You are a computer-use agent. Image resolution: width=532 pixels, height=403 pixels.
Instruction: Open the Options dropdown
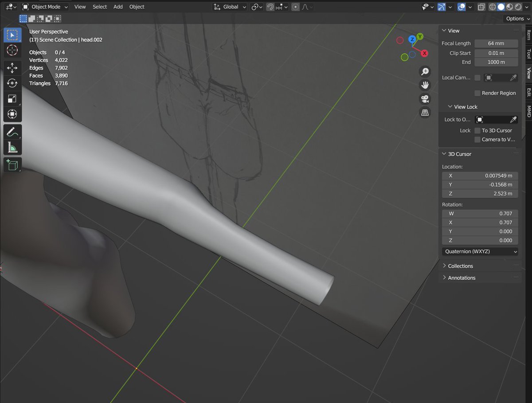click(517, 19)
